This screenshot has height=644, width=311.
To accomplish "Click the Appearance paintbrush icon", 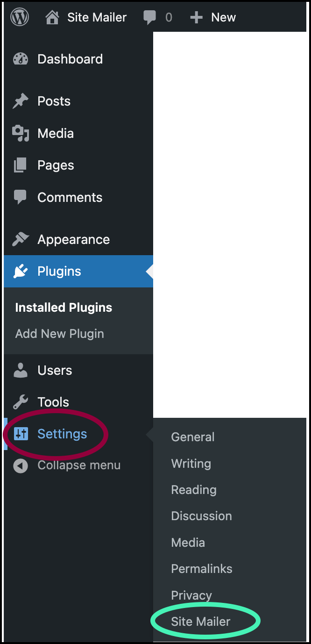I will tap(21, 239).
